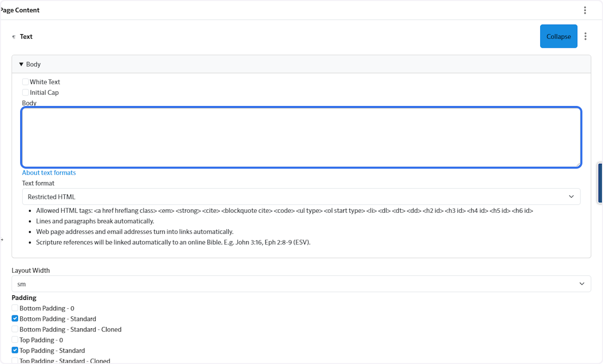
Task: Click the Page Content heading
Action: (x=20, y=10)
